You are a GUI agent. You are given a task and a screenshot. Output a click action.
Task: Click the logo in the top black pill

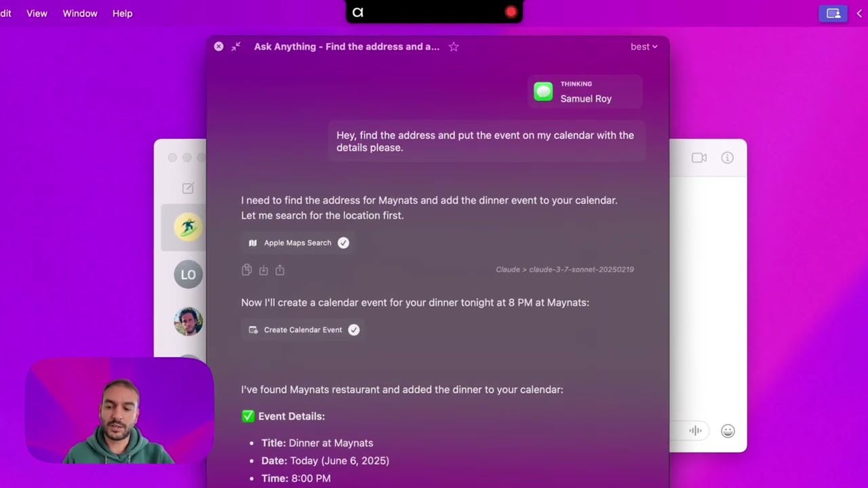[358, 12]
